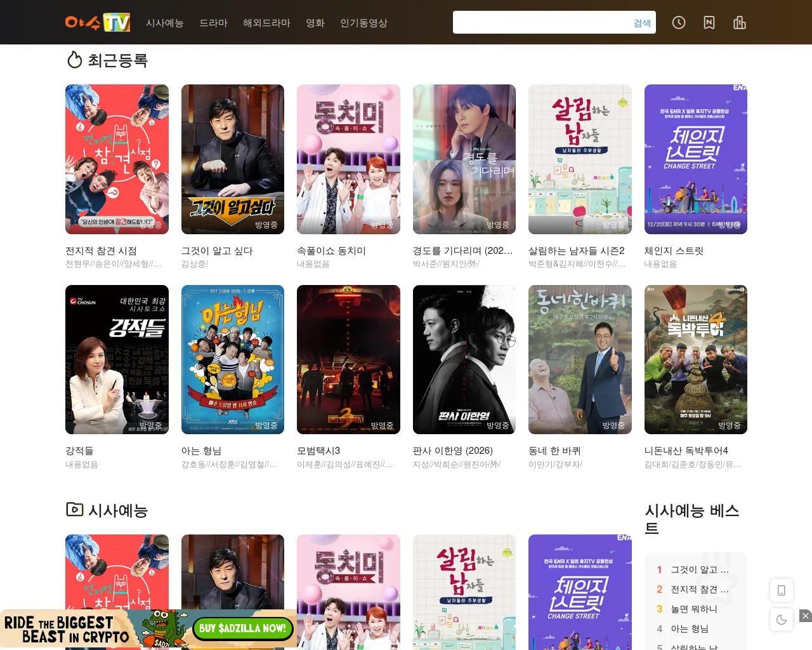This screenshot has height=650, width=812.
Task: Click the BUY $ADZILLA NOW! ad button
Action: click(242, 628)
